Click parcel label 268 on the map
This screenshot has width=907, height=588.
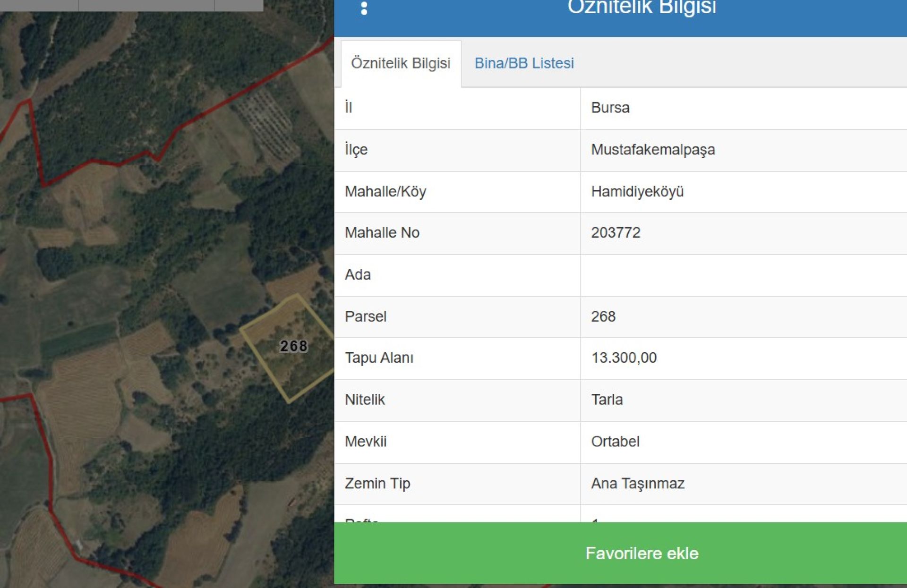[x=293, y=346]
